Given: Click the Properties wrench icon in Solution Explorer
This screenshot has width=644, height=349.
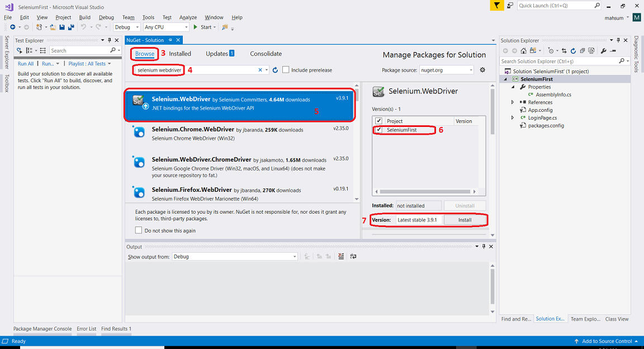Looking at the screenshot, I should click(603, 51).
